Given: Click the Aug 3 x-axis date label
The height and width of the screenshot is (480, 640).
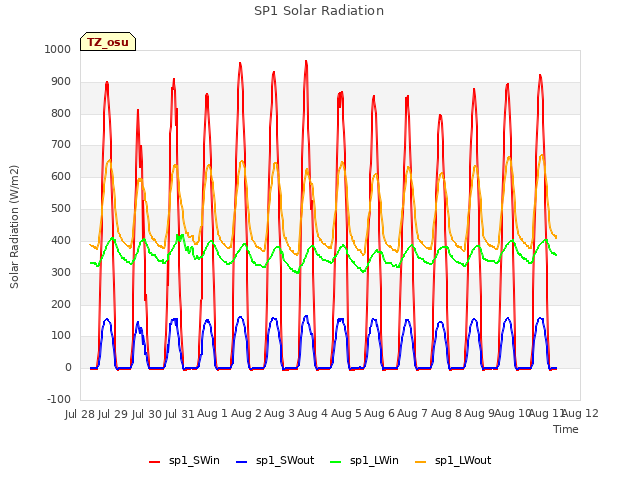Looking at the screenshot, I should click(x=279, y=414).
